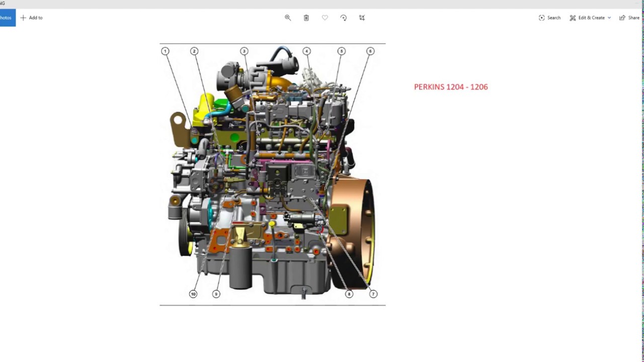Open the Search option
The width and height of the screenshot is (644, 362).
point(549,18)
